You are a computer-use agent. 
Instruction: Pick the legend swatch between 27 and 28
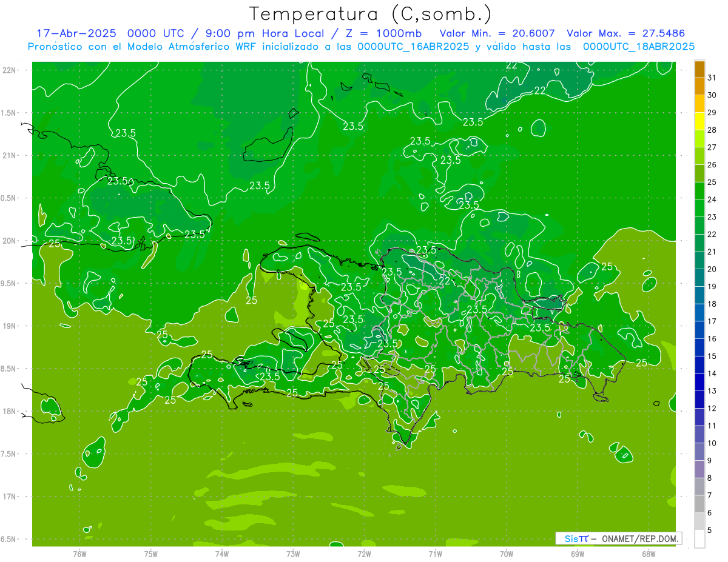click(x=700, y=139)
